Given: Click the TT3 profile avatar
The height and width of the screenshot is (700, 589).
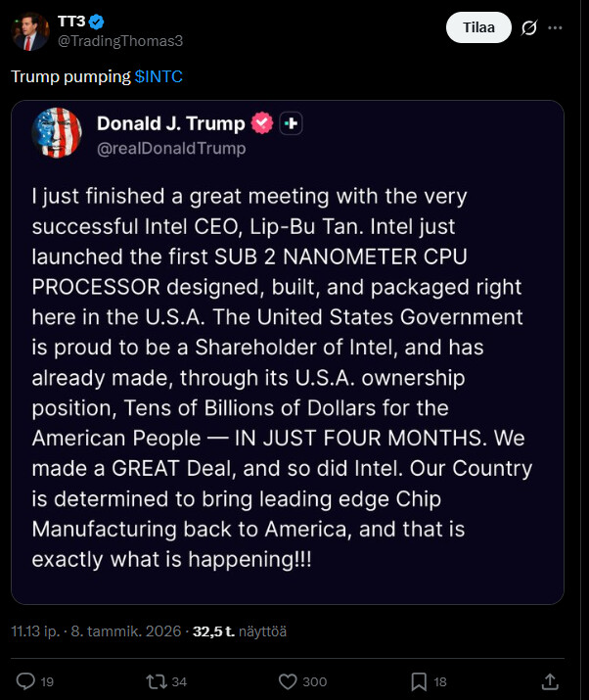Looking at the screenshot, I should tap(30, 30).
